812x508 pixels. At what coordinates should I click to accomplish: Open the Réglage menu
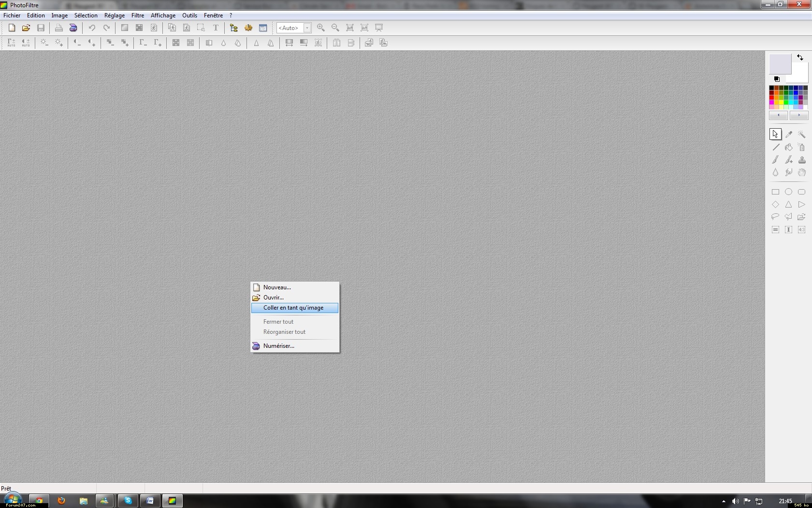[x=115, y=15]
